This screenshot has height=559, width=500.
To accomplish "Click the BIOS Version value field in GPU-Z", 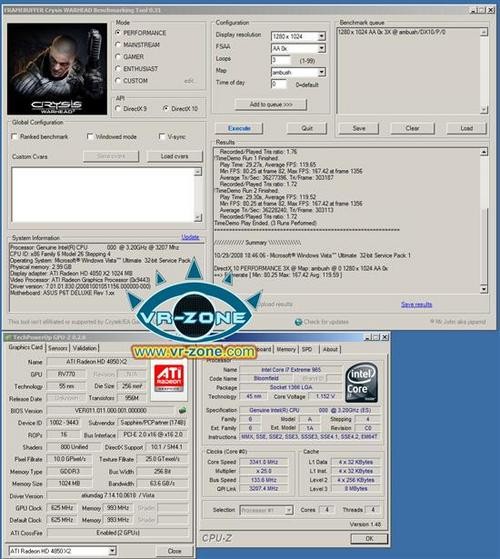I will click(x=110, y=410).
